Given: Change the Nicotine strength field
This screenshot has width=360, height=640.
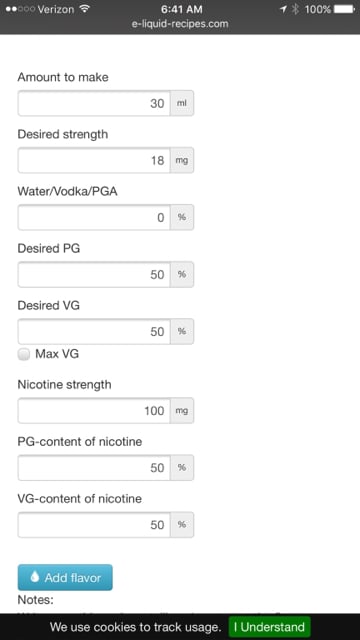Looking at the screenshot, I should (x=94, y=411).
